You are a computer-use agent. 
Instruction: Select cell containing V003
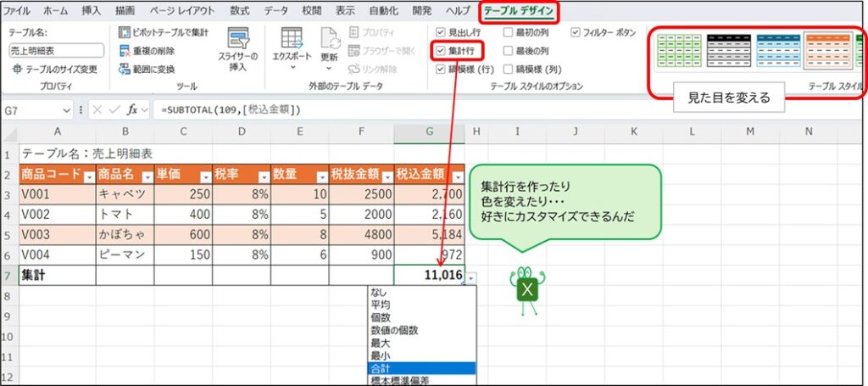[x=57, y=234]
